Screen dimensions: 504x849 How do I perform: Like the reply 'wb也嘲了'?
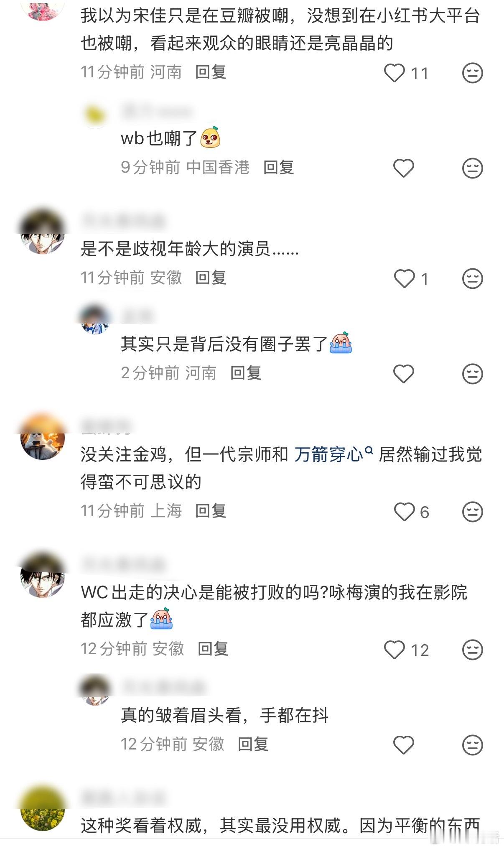(403, 168)
